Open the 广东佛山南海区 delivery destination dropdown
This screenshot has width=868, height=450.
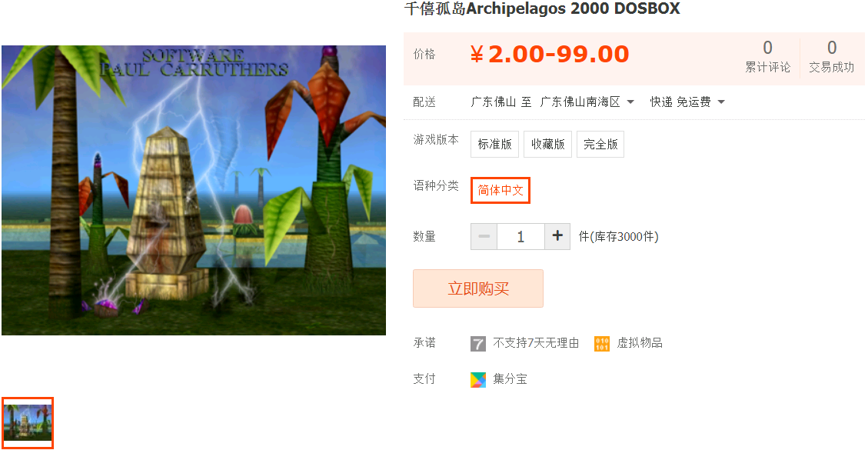point(587,102)
